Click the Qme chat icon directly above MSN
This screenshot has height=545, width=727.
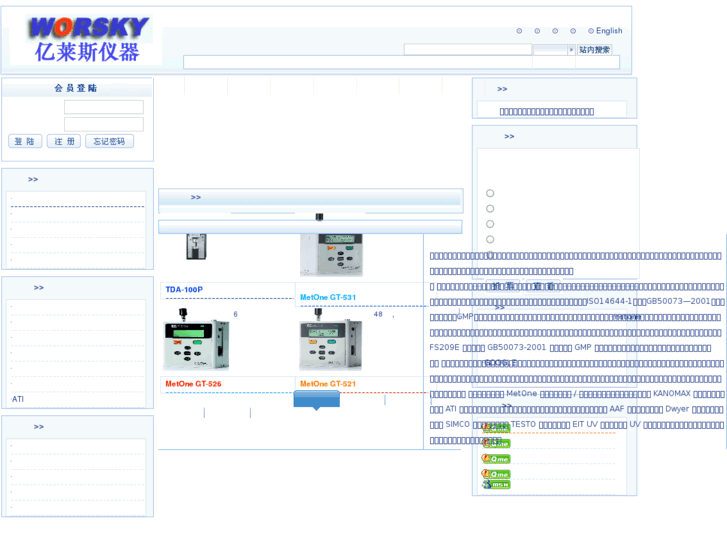coord(496,474)
